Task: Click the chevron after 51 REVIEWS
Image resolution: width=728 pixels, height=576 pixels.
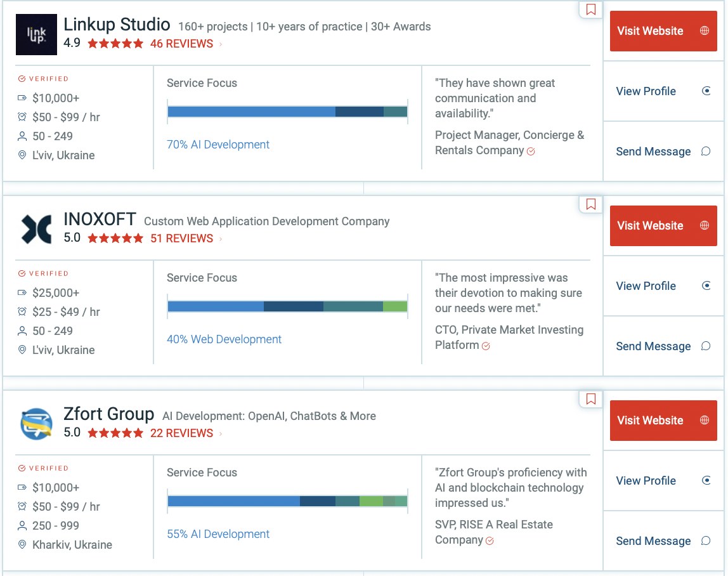Action: pyautogui.click(x=221, y=239)
